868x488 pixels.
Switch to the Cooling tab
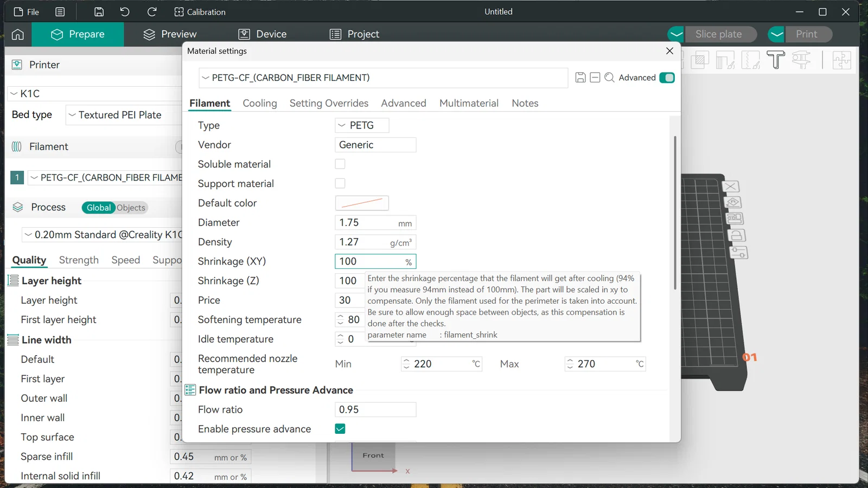coord(260,103)
